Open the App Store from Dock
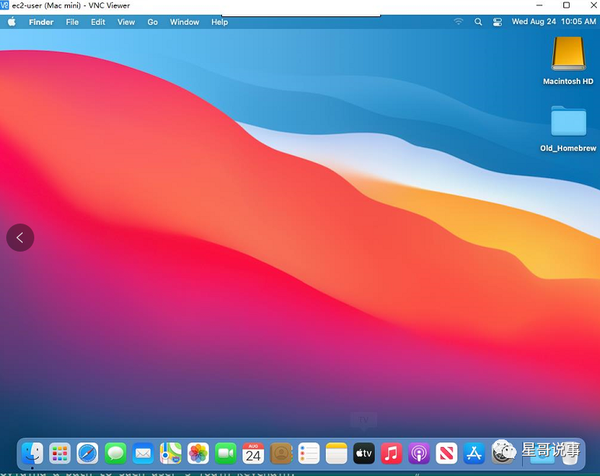 (x=474, y=453)
